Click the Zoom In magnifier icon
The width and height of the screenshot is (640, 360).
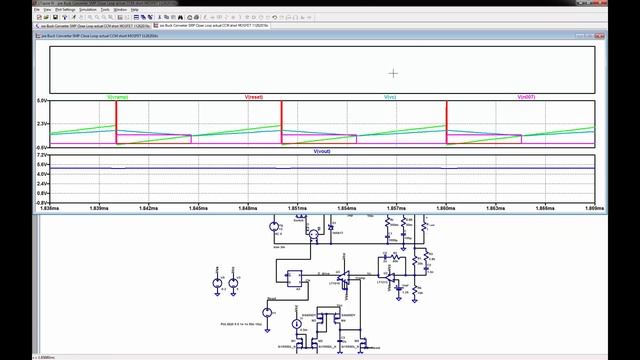click(x=90, y=17)
